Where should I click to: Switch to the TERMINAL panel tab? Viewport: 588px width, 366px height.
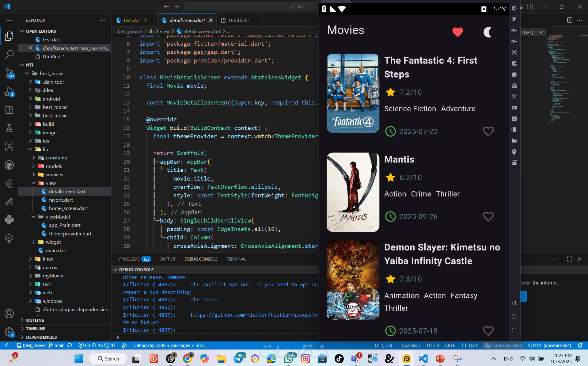pyautogui.click(x=236, y=259)
